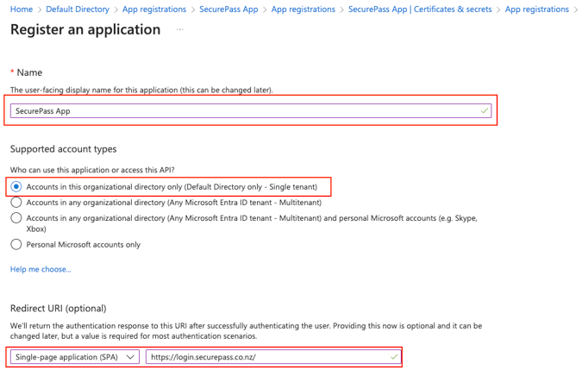Viewport: 588px width, 382px height.
Task: Open the Help me choose link
Action: [41, 270]
